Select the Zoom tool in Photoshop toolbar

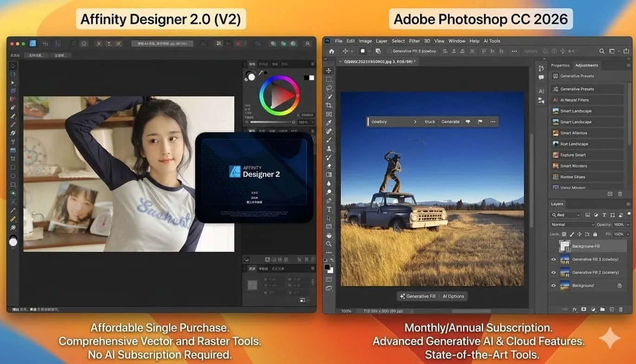(x=329, y=243)
